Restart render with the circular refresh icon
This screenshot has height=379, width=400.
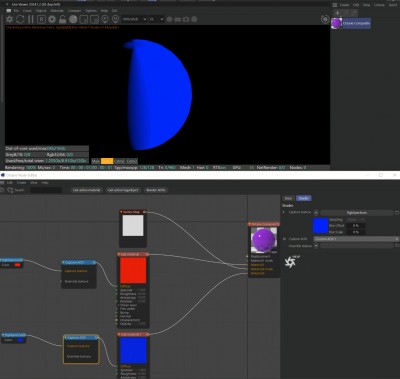pos(20,19)
